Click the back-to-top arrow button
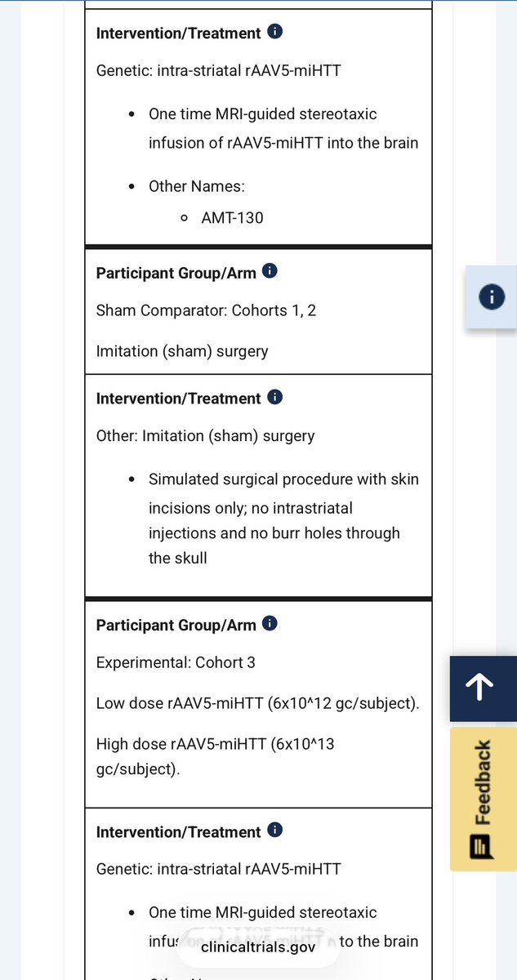Viewport: 517px width, 980px height. coord(484,688)
